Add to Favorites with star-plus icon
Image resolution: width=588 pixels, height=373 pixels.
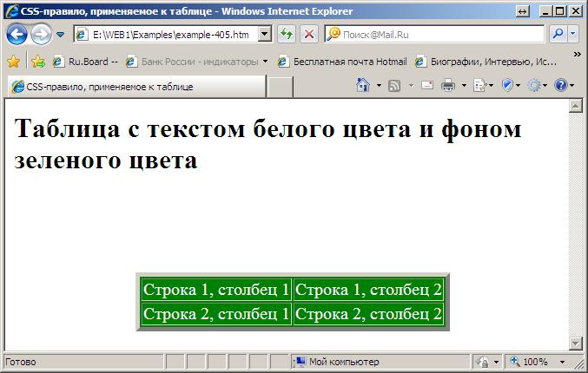[x=38, y=62]
